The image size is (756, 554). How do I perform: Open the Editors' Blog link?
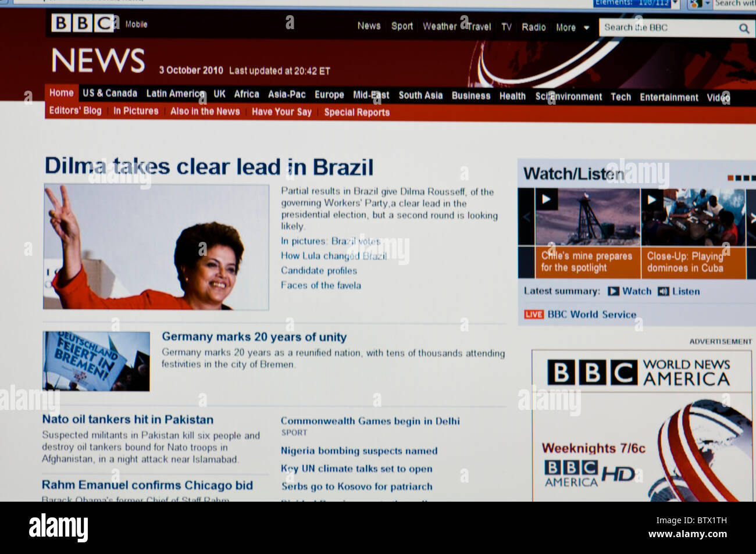click(x=75, y=110)
